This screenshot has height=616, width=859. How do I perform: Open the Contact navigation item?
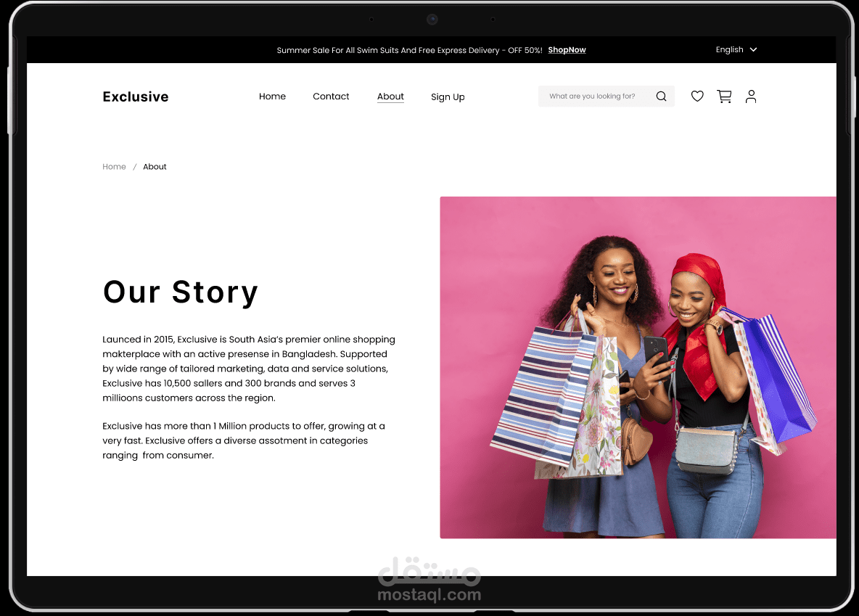(331, 96)
